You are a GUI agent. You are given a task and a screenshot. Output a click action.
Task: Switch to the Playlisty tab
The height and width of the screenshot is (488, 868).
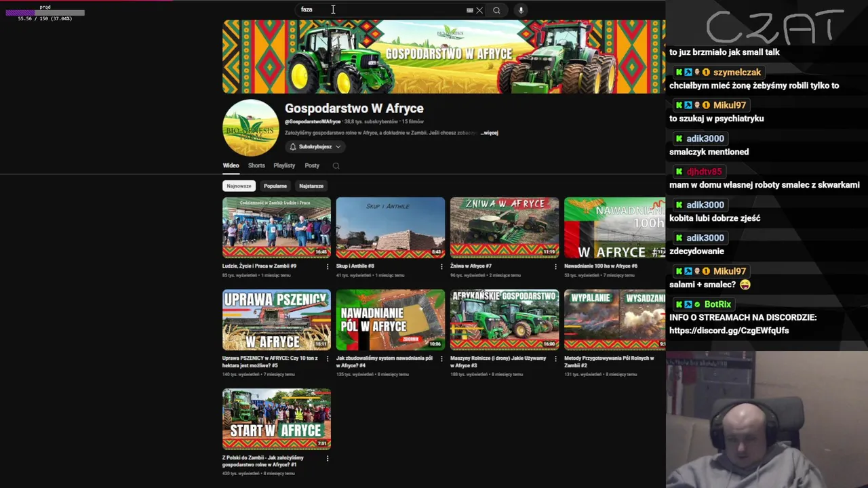[284, 165]
